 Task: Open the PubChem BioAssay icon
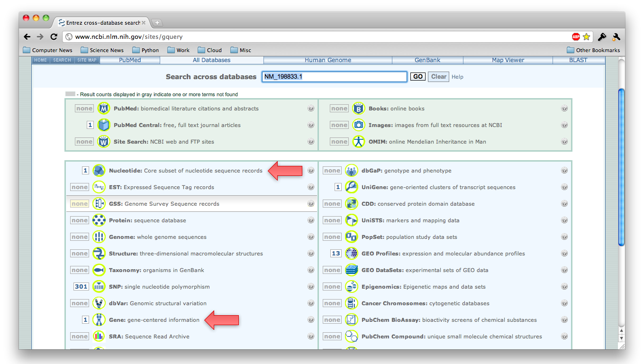[x=352, y=320]
